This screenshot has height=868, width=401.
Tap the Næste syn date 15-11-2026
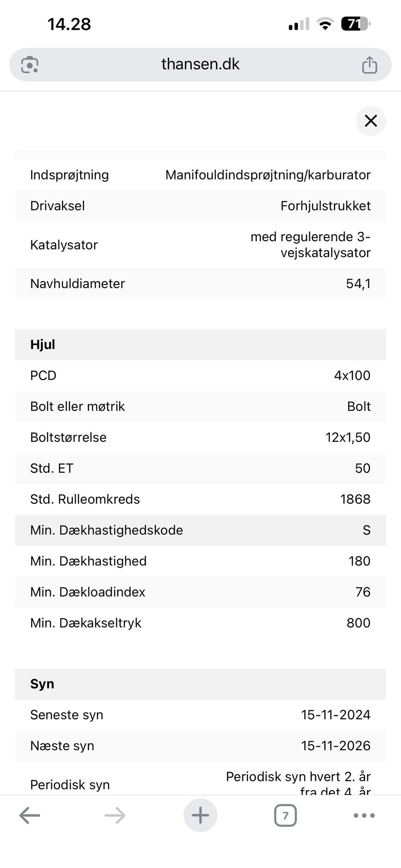pos(335,746)
